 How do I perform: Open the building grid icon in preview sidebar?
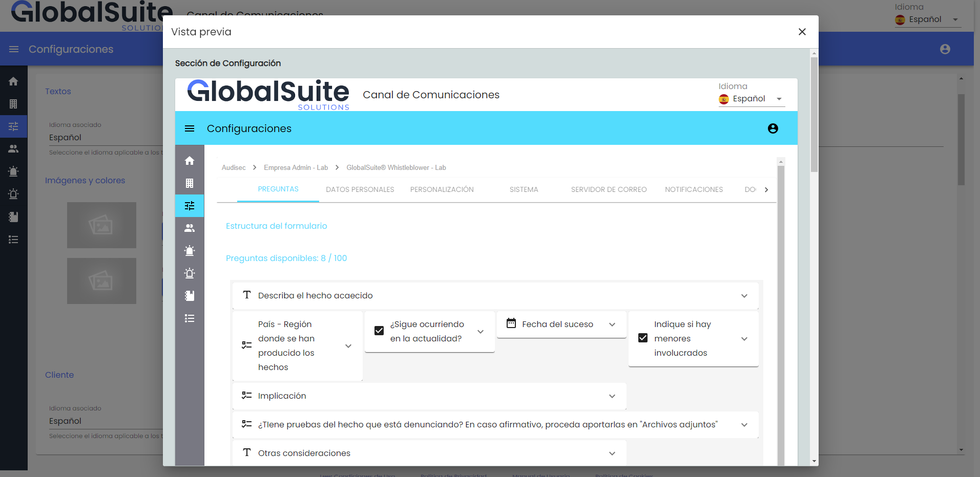(190, 183)
